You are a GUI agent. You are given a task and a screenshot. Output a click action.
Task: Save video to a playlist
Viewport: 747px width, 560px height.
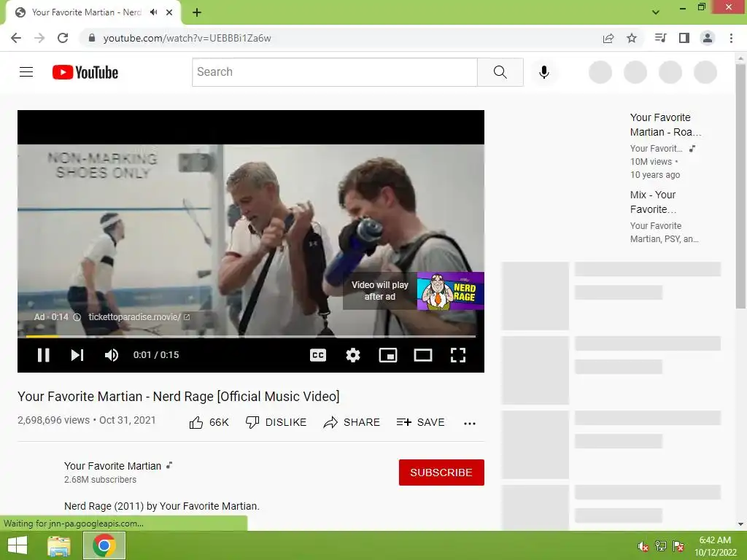421,422
